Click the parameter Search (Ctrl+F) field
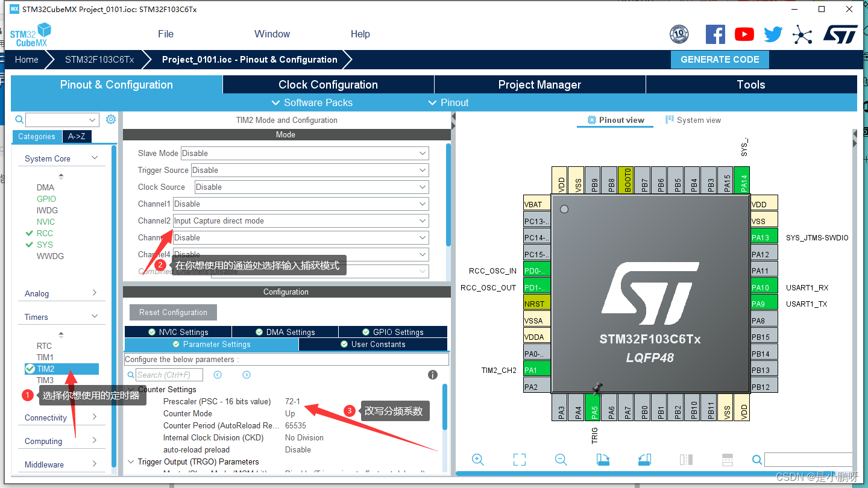This screenshot has width=868, height=488. pyautogui.click(x=169, y=375)
